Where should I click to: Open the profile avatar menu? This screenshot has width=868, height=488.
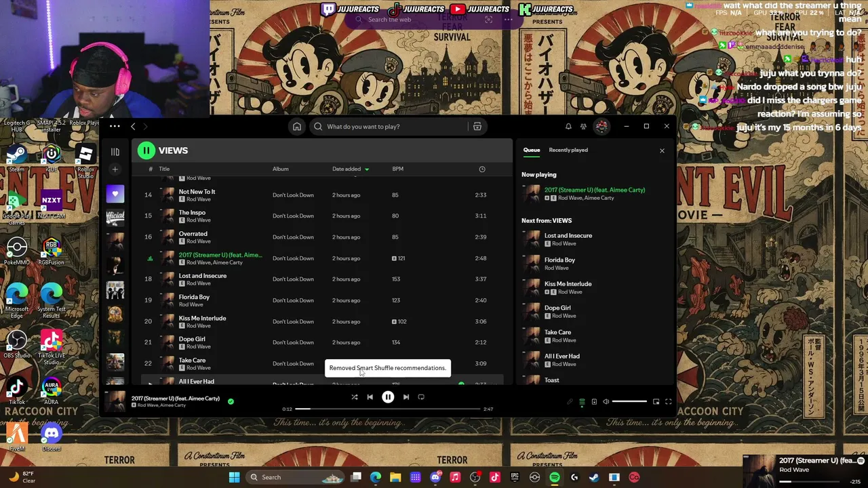[601, 127]
